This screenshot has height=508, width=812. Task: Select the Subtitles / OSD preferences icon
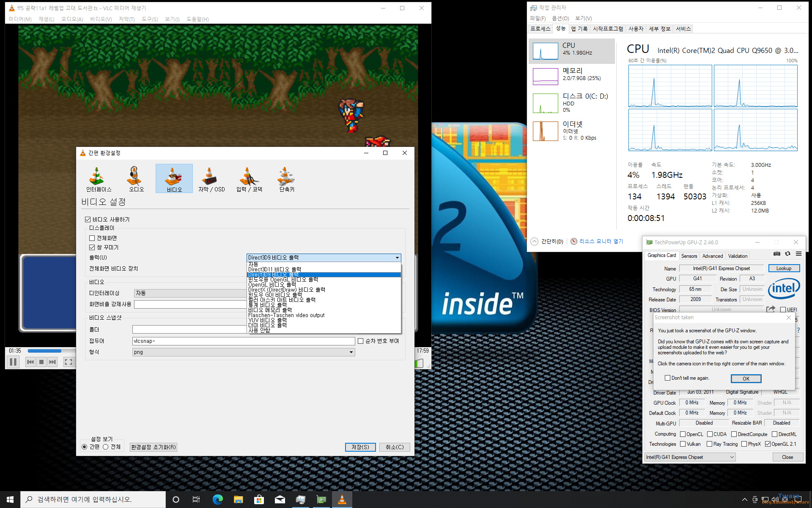pos(211,179)
